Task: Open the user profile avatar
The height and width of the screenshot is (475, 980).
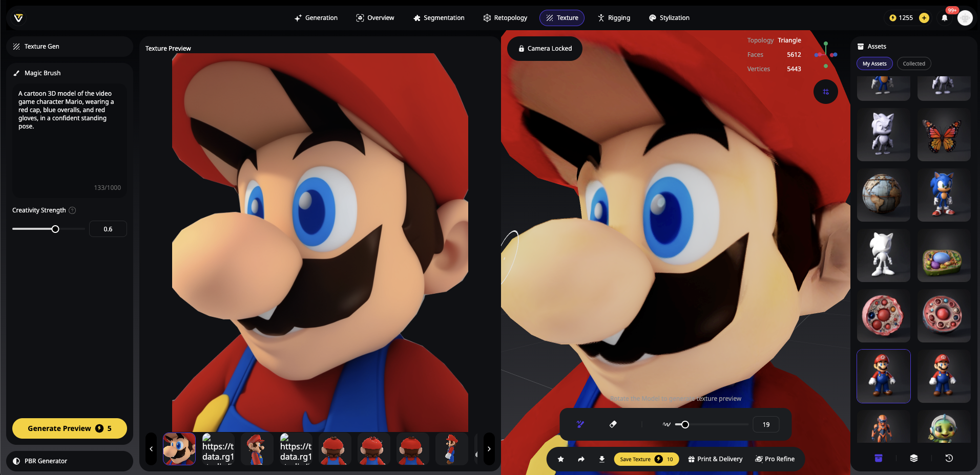Action: click(x=965, y=18)
